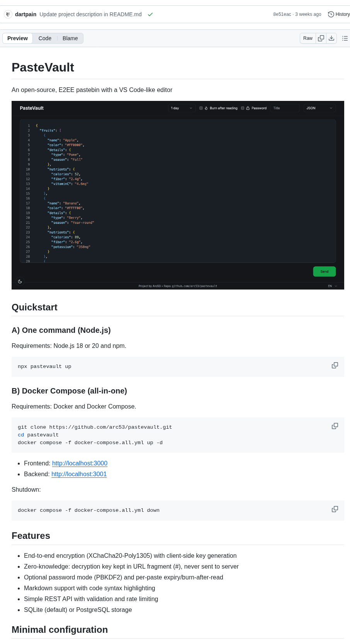This screenshot has width=350, height=644.
Task: Change the JSON syntax dropdown
Action: tap(319, 108)
